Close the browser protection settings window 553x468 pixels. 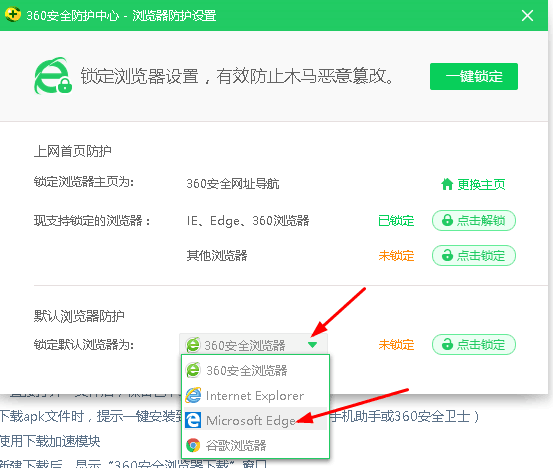527,16
